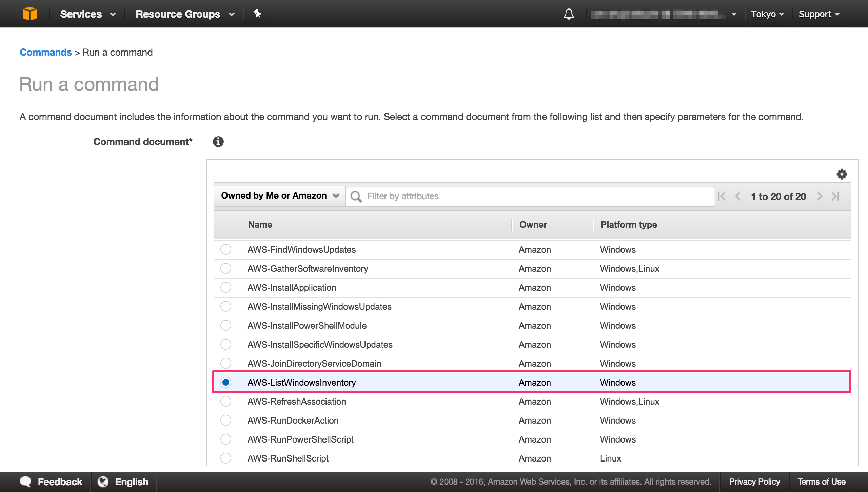This screenshot has width=868, height=492.
Task: Select AWS-GatherSoftwareInventory
Action: 226,269
